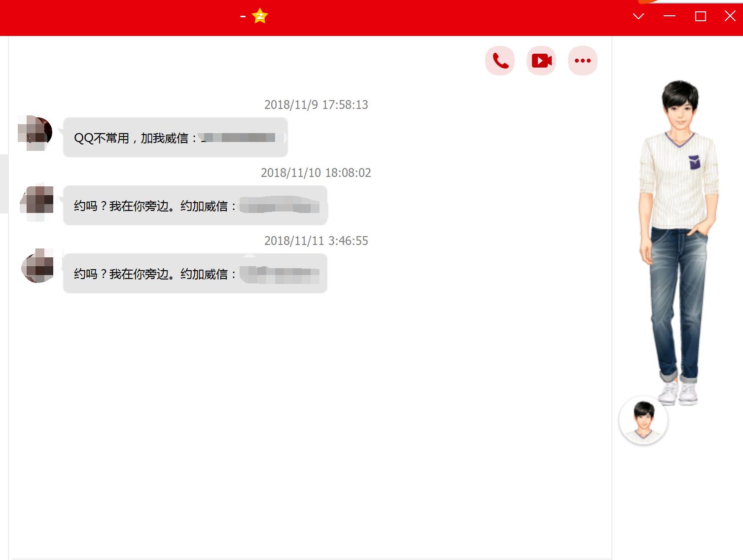Click the star icon in the title bar
The width and height of the screenshot is (743, 560).
click(260, 16)
